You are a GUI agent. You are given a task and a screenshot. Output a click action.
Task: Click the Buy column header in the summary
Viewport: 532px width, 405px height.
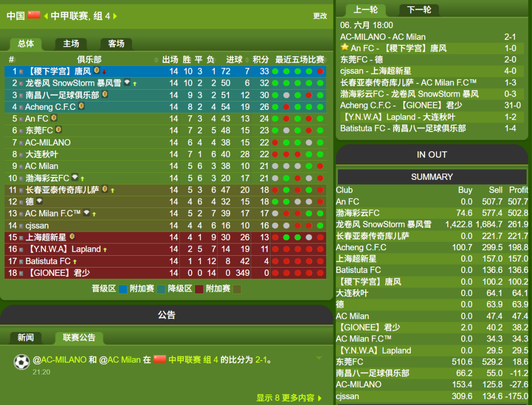(x=465, y=190)
